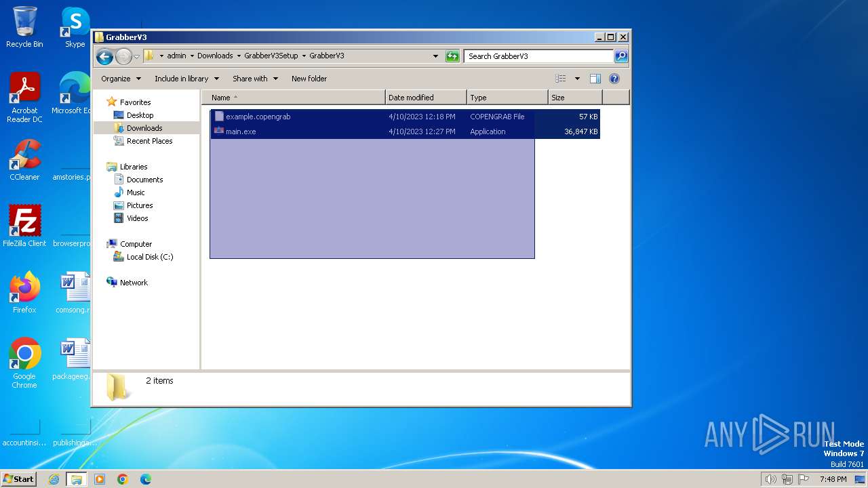868x488 pixels.
Task: Go forward with the Explorer Forward arrow
Action: (123, 56)
